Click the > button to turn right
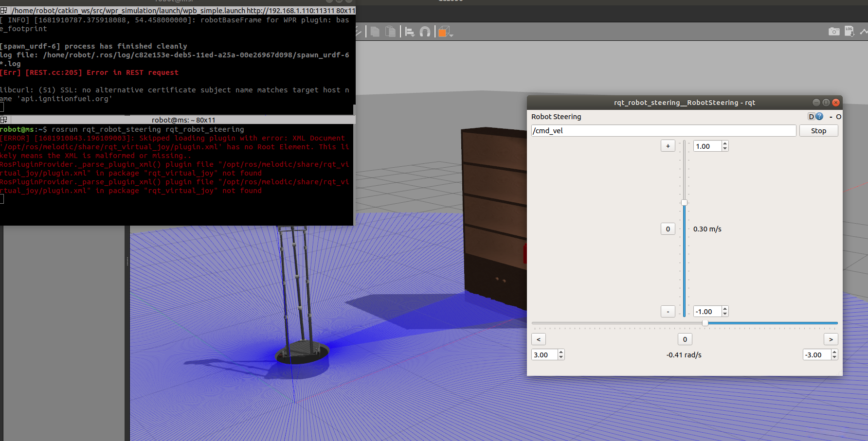Screen dimensions: 868x441 pyautogui.click(x=831, y=339)
